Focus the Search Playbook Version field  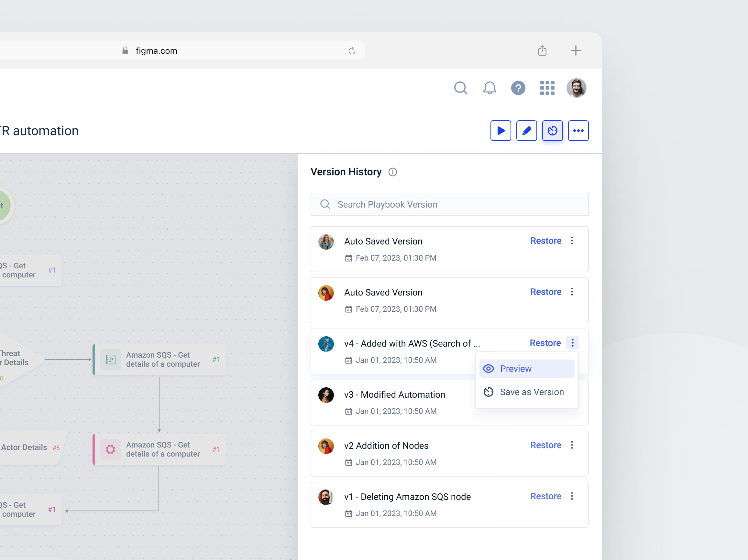pos(449,204)
